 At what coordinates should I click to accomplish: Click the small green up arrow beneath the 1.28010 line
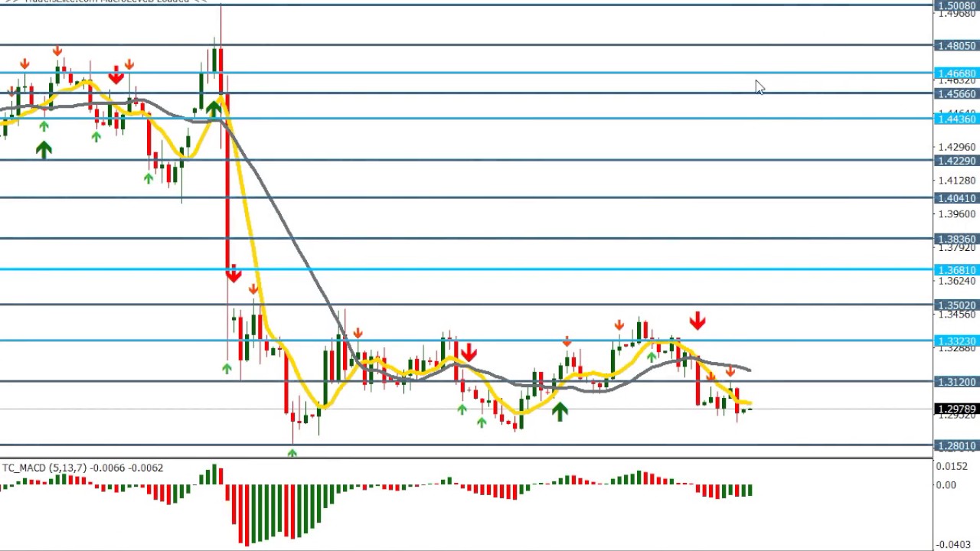(292, 454)
